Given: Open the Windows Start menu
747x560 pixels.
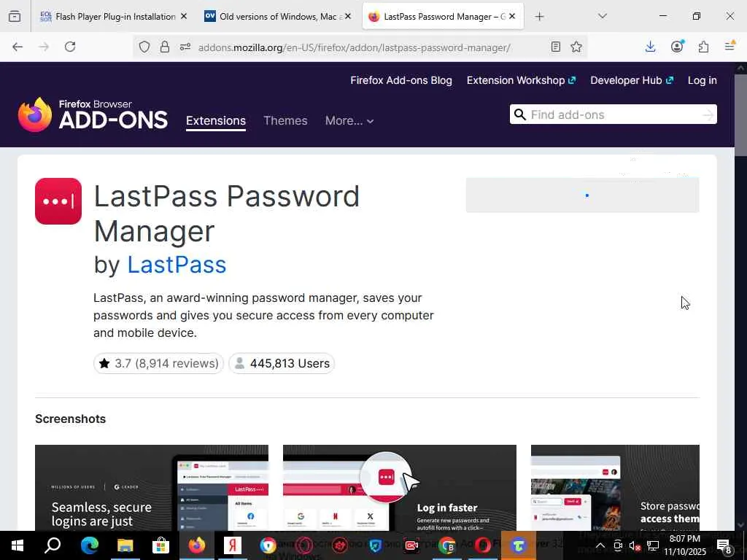Looking at the screenshot, I should point(18,545).
